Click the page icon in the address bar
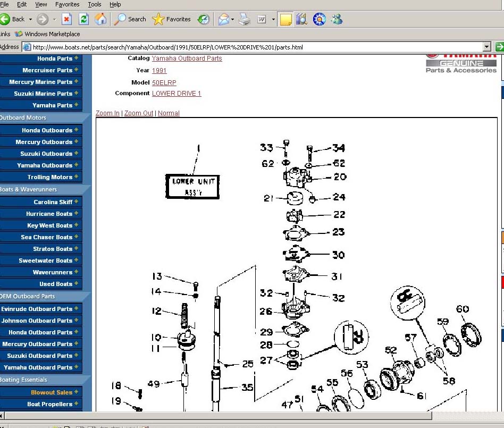504x428 pixels. [x=27, y=47]
